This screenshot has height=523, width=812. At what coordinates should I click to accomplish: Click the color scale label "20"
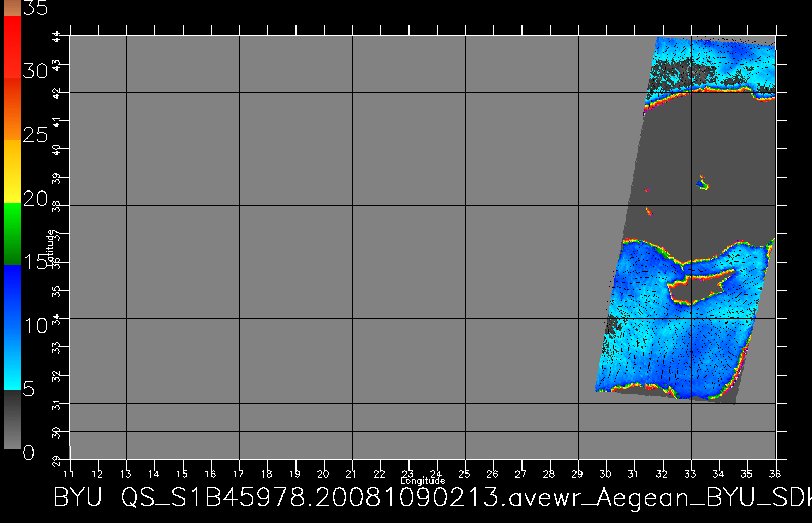tap(35, 199)
